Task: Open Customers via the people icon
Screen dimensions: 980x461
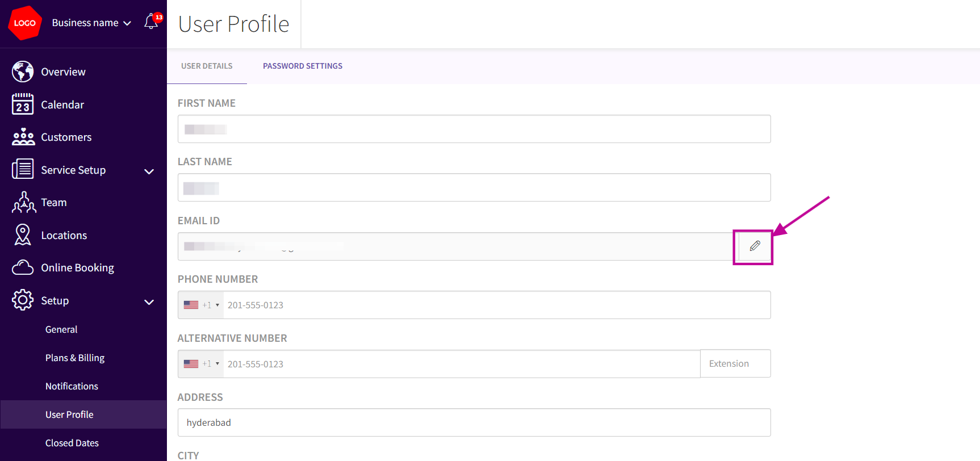Action: (x=23, y=137)
